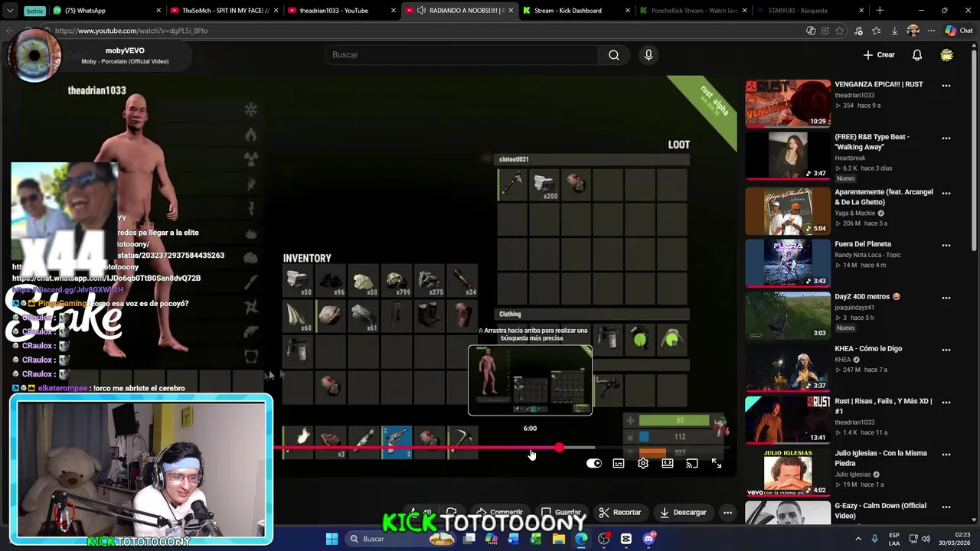Open the player settings gear

(x=643, y=464)
